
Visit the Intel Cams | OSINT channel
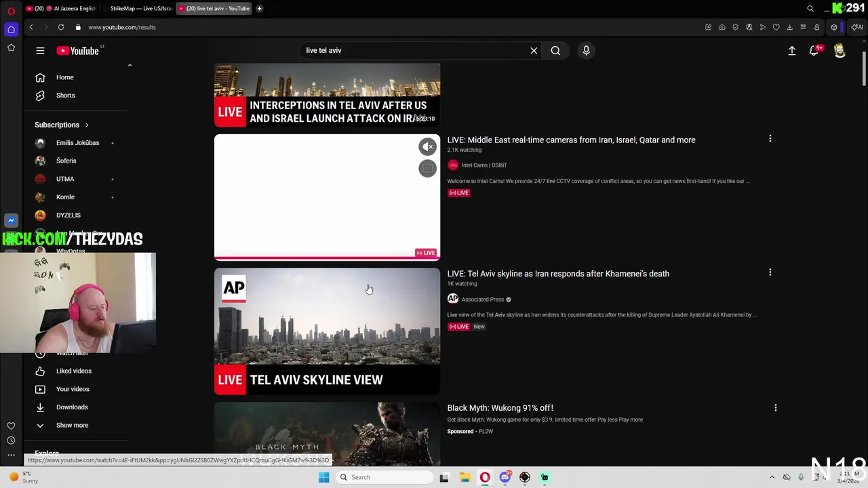484,165
